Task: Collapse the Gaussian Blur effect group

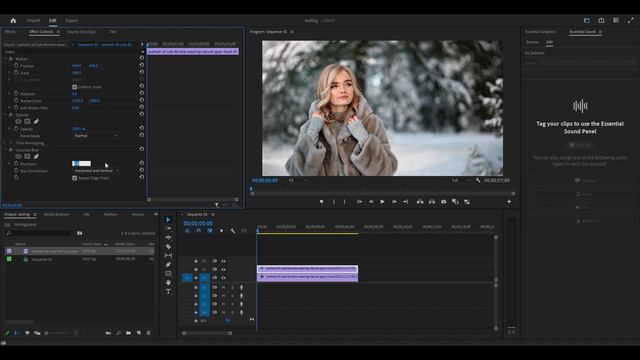Action: (x=5, y=150)
